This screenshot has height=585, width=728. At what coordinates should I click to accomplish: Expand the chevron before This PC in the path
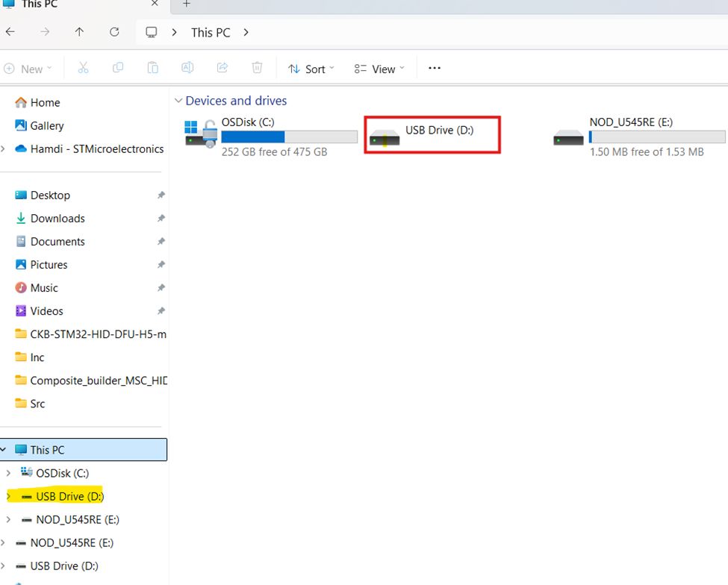tap(174, 33)
